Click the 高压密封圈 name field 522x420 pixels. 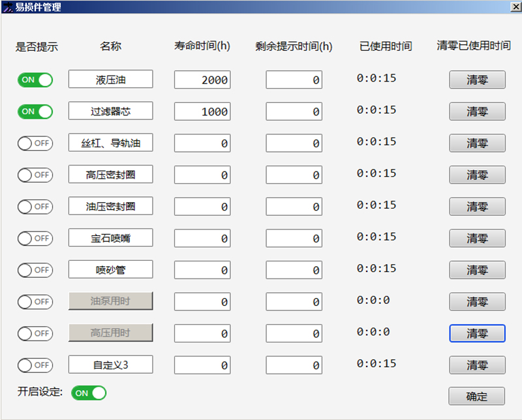click(110, 174)
